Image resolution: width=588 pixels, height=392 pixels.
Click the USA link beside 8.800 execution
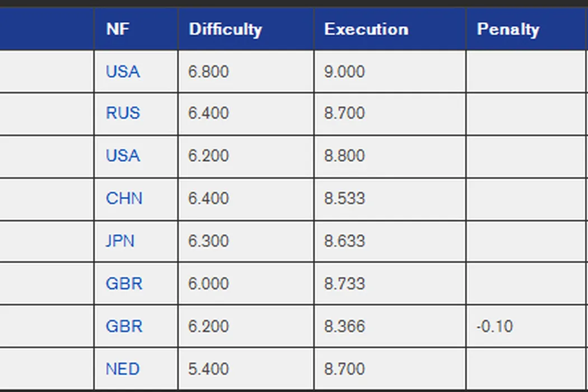(x=123, y=155)
